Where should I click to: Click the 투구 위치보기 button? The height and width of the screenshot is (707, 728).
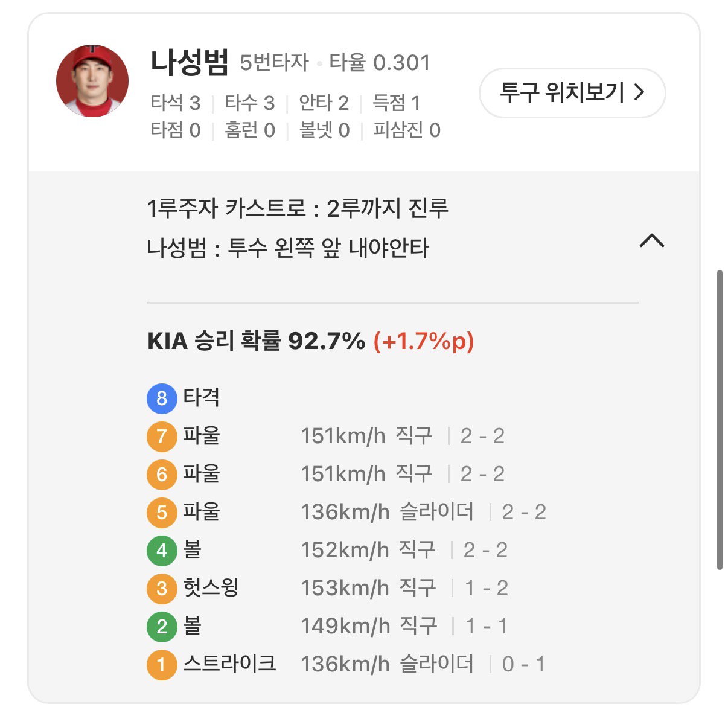572,93
